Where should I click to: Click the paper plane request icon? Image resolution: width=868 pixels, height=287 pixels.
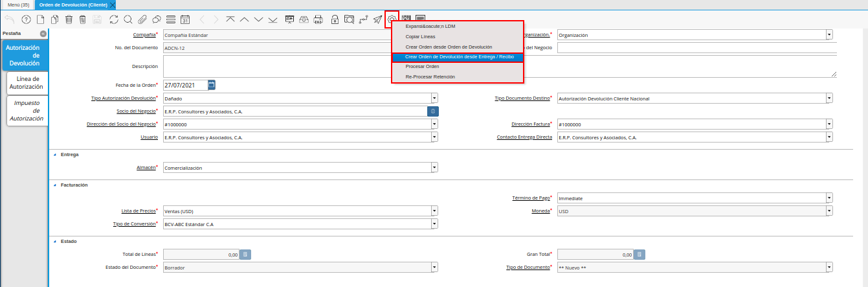click(x=377, y=19)
